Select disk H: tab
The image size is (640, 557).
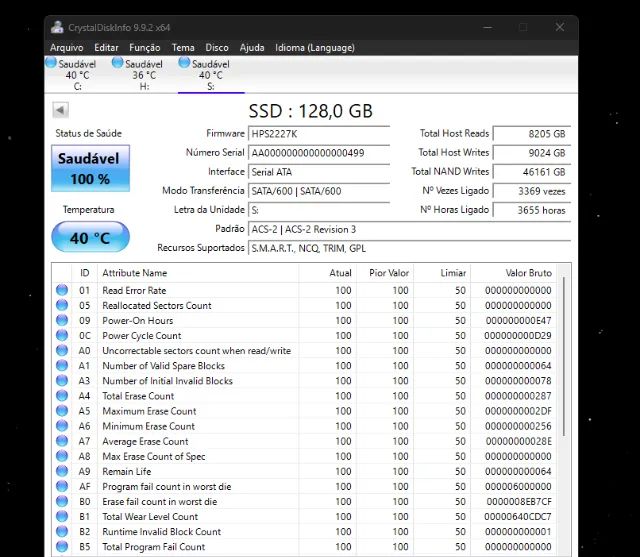[x=144, y=75]
